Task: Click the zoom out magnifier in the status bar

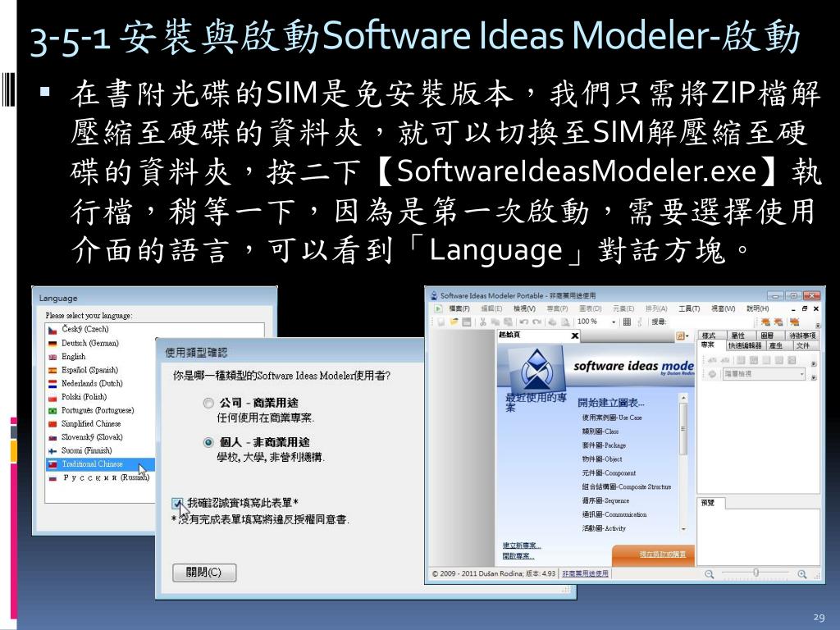Action: click(x=710, y=573)
